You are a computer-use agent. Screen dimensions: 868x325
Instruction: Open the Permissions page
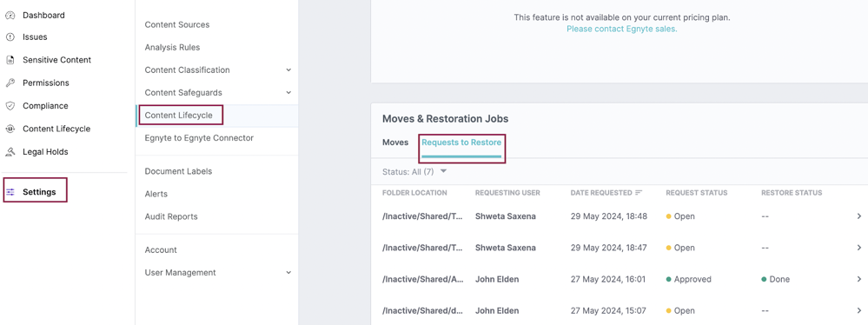[46, 83]
